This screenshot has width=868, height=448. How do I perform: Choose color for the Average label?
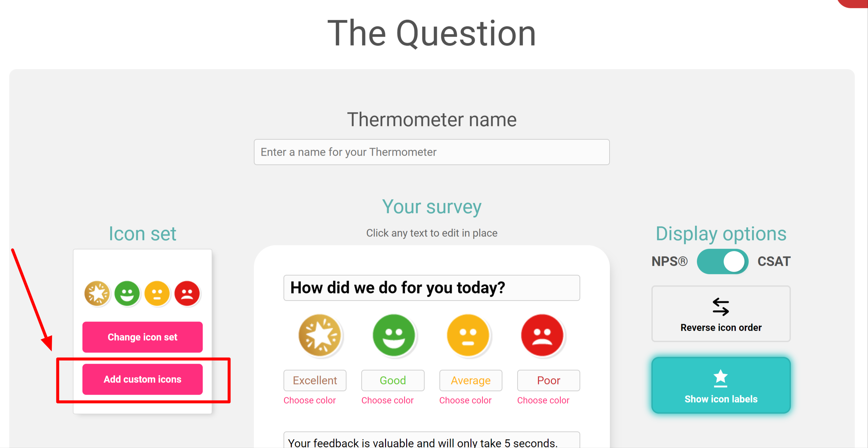coord(465,400)
